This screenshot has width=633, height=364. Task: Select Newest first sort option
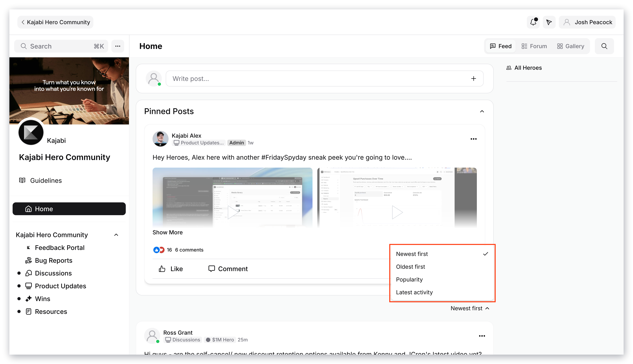pyautogui.click(x=442, y=254)
